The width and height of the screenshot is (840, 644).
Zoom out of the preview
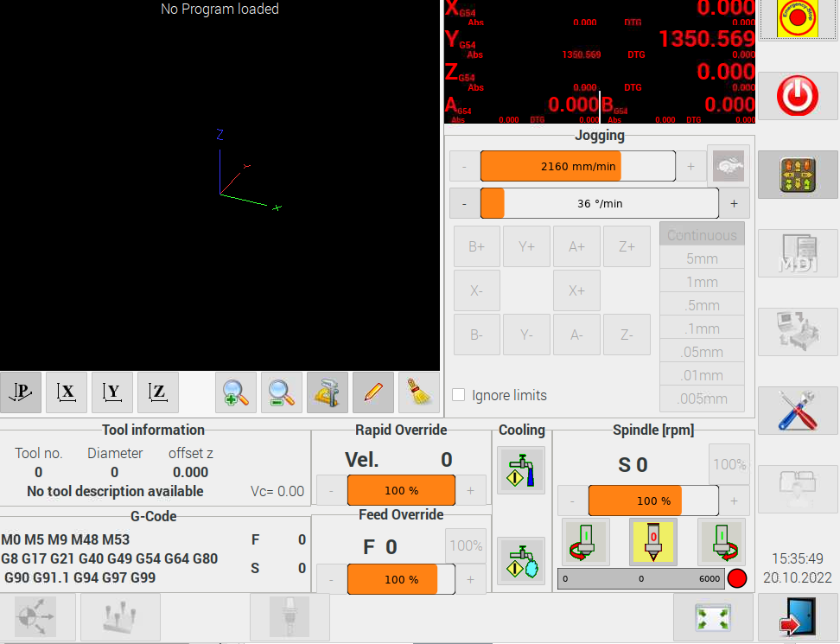coord(282,392)
